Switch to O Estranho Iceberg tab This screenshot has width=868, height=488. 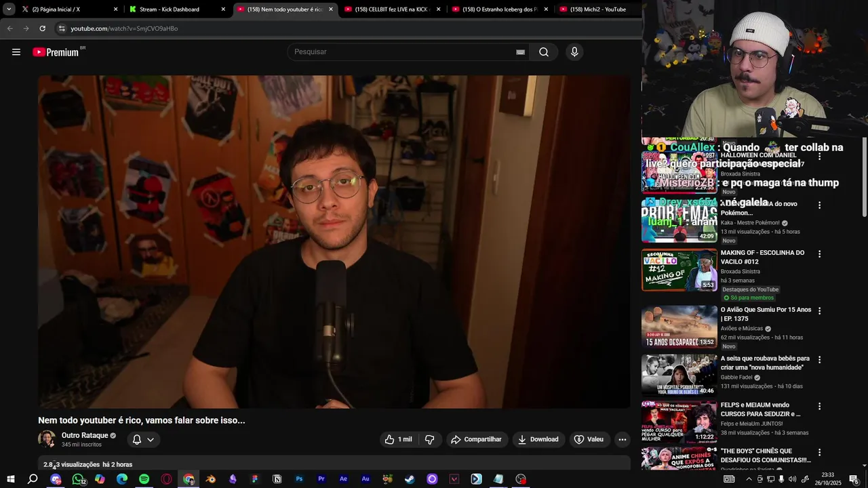click(x=498, y=9)
